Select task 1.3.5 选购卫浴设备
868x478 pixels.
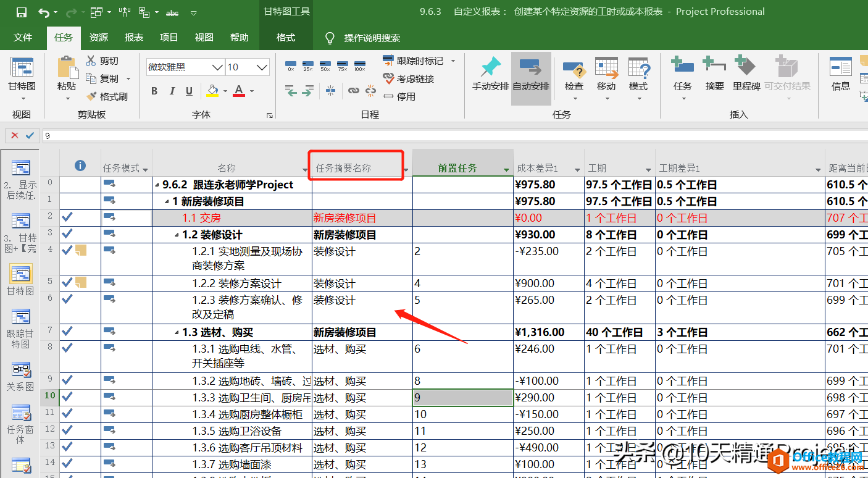(x=232, y=431)
